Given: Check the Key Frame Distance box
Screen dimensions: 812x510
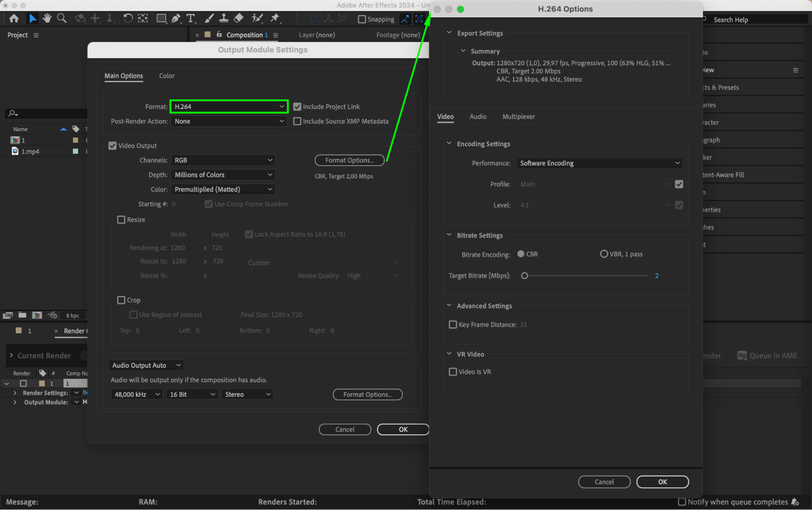Looking at the screenshot, I should [453, 324].
